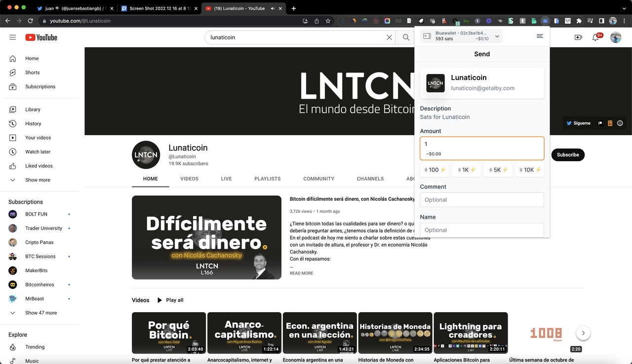Image resolution: width=632 pixels, height=364 pixels.
Task: Choose the 10K sats preset
Action: (529, 170)
